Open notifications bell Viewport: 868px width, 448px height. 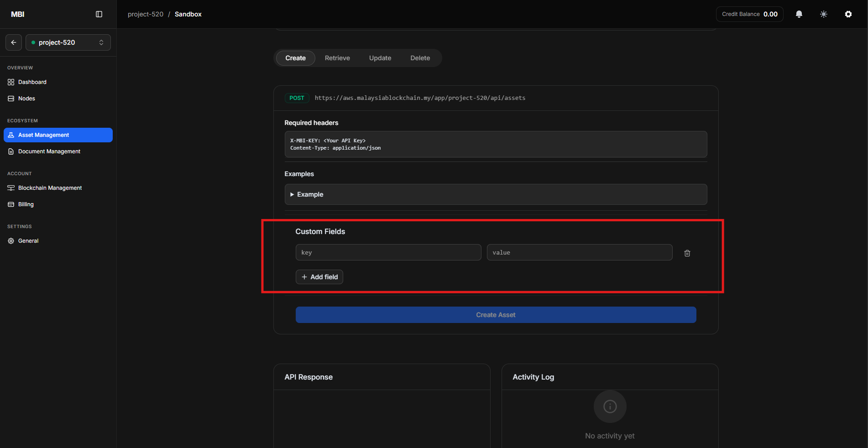tap(798, 14)
